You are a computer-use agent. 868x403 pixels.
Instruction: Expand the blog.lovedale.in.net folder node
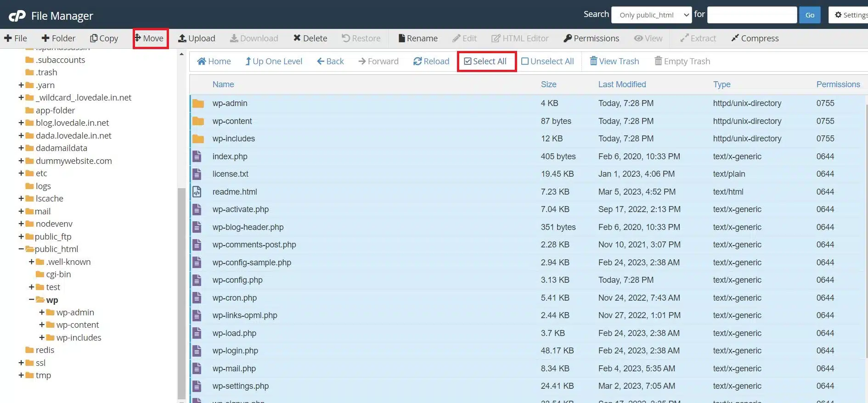[21, 123]
